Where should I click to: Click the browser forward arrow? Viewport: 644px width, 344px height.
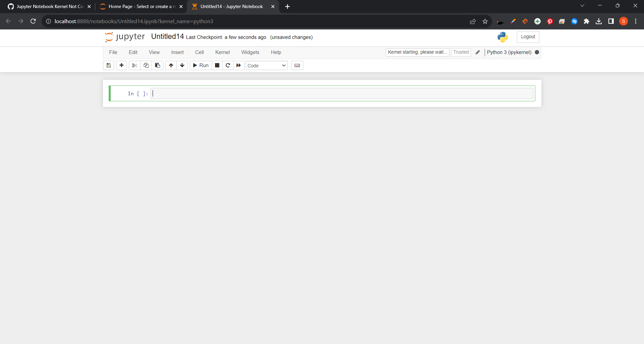[21, 21]
